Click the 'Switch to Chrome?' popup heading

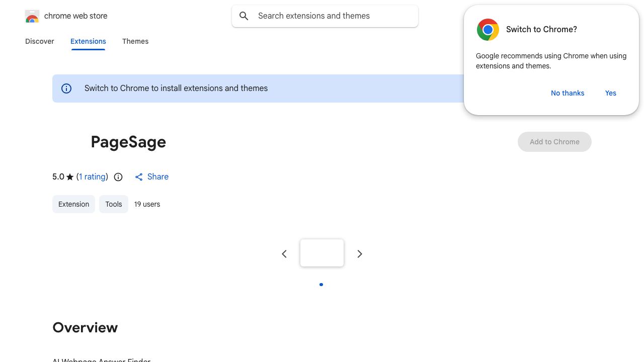[x=541, y=30]
